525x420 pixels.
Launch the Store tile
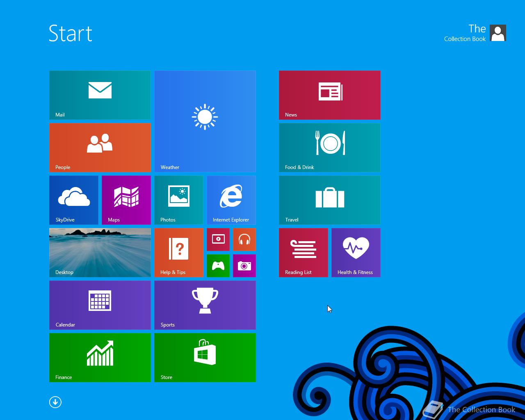205,358
